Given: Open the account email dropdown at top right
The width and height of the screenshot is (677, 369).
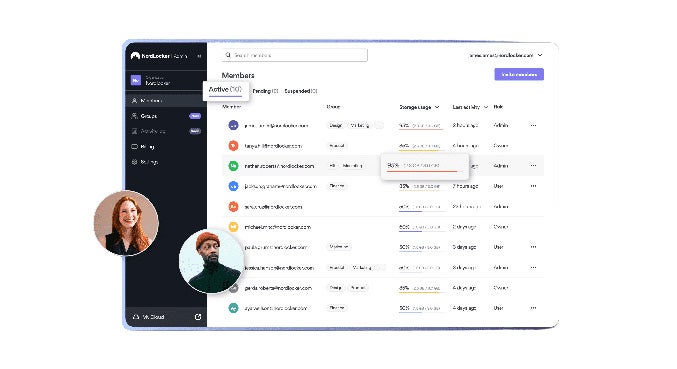Looking at the screenshot, I should (x=506, y=55).
